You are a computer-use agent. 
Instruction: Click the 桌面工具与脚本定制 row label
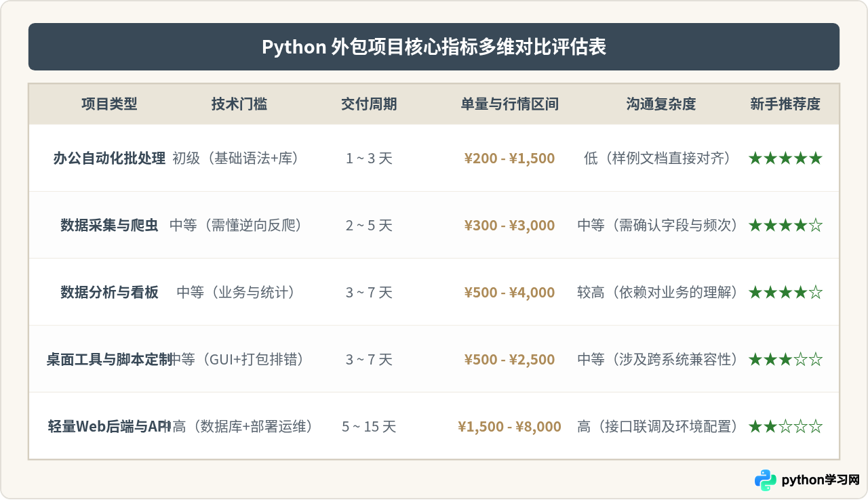click(109, 360)
